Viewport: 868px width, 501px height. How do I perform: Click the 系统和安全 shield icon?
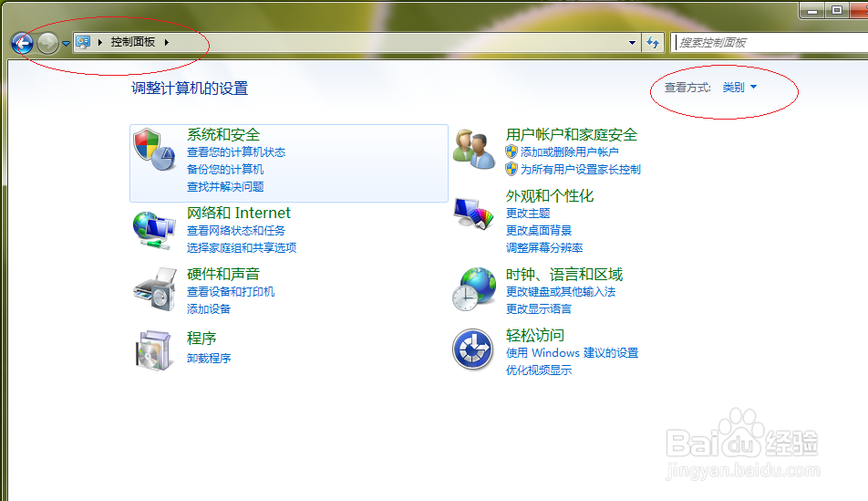154,150
